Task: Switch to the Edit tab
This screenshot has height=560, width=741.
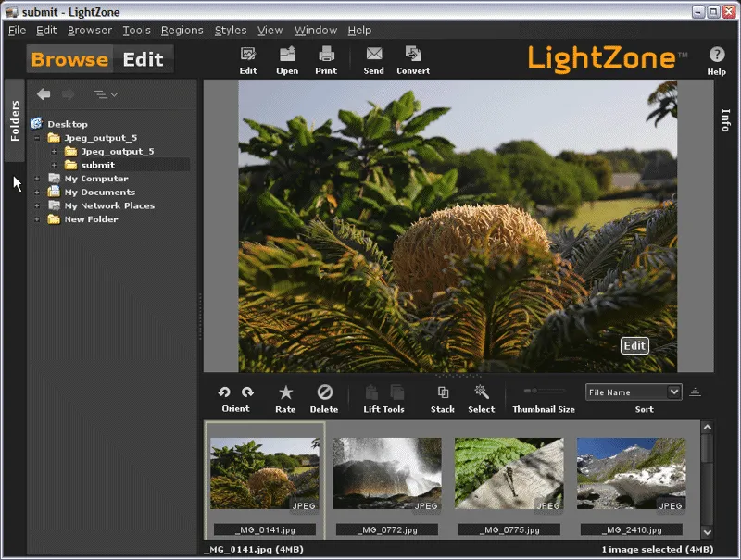Action: (144, 58)
